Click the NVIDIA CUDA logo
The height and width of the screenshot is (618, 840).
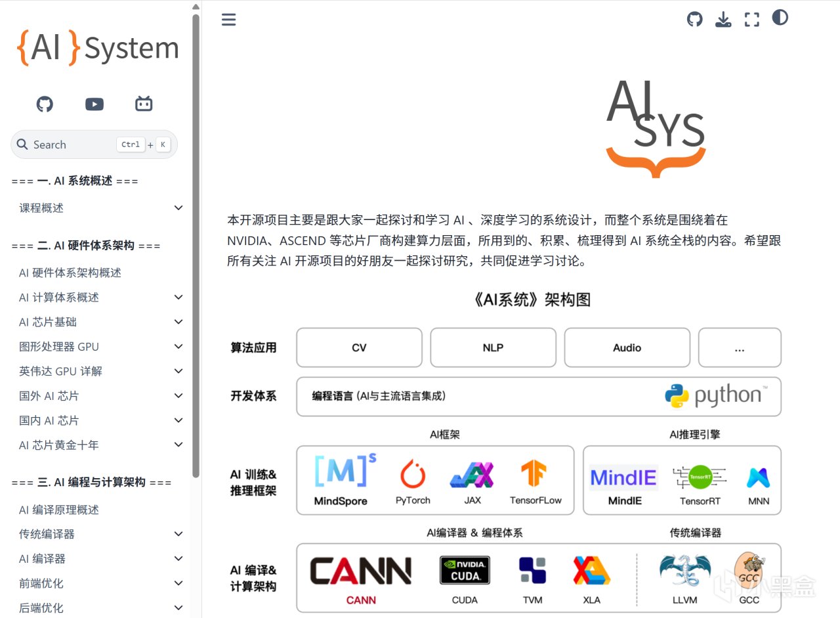[x=465, y=570]
